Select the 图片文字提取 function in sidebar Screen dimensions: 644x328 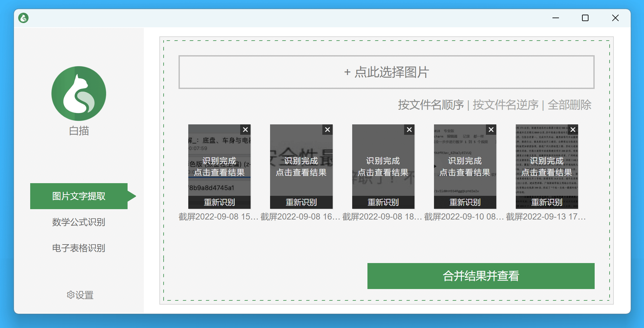79,196
